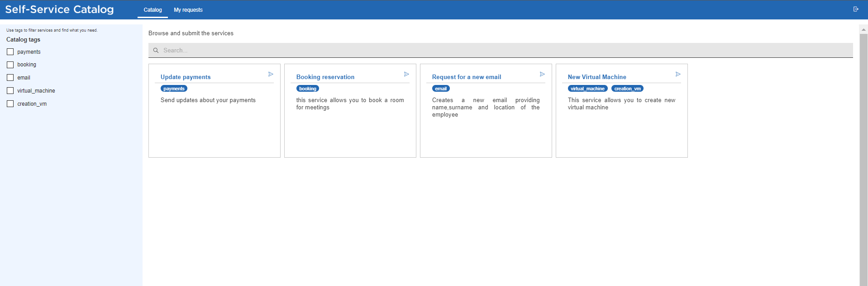Select the virtual_machine tag checkbox
This screenshot has width=868, height=286.
pyautogui.click(x=10, y=91)
